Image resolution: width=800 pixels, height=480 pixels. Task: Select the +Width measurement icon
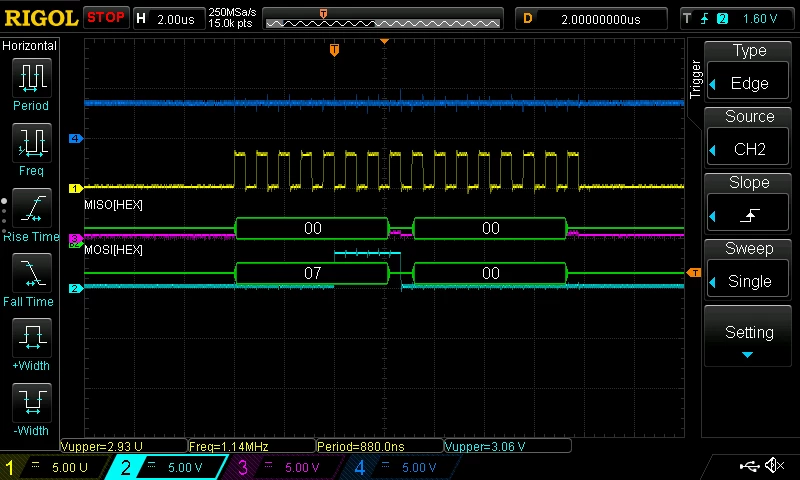32,338
